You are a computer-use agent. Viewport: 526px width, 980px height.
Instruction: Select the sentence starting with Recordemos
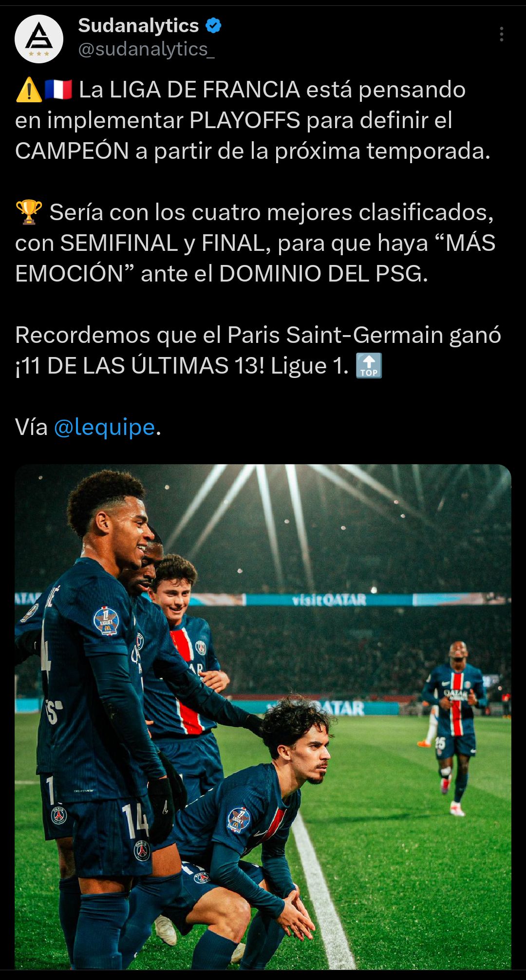[258, 350]
